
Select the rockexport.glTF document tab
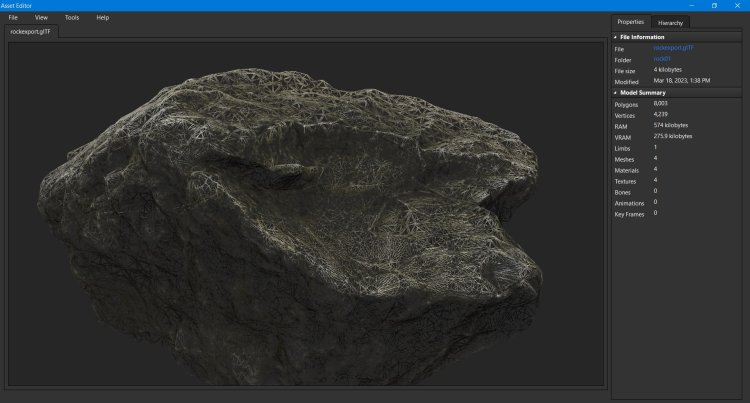pos(29,32)
